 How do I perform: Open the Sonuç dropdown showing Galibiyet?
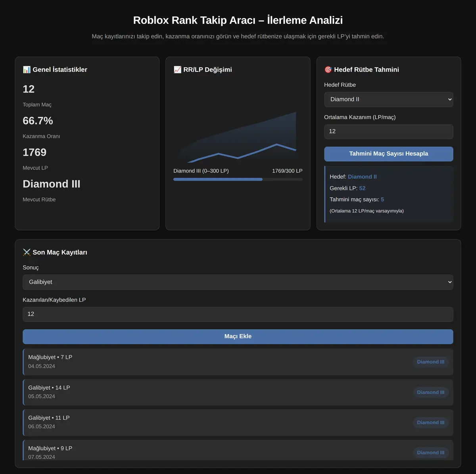[x=238, y=282]
